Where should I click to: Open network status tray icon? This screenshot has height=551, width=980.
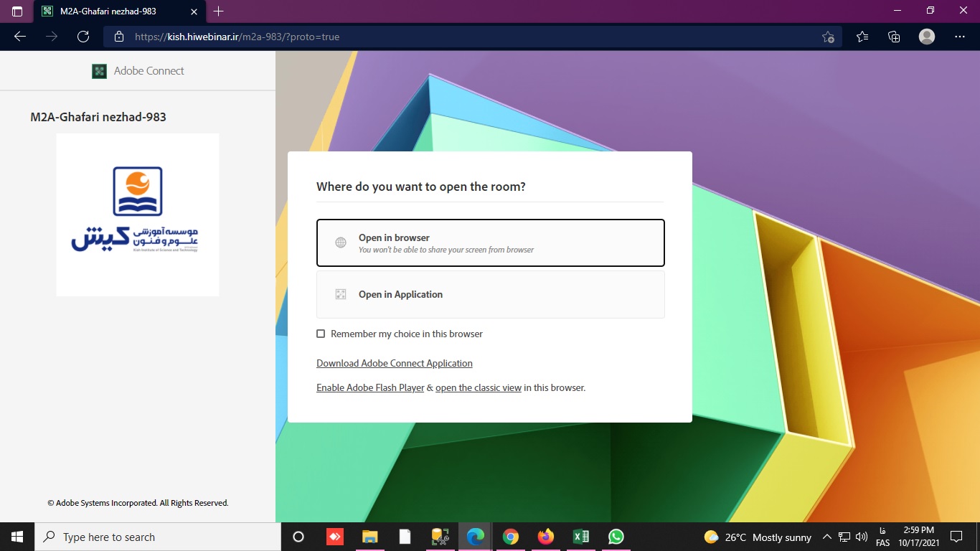click(844, 537)
